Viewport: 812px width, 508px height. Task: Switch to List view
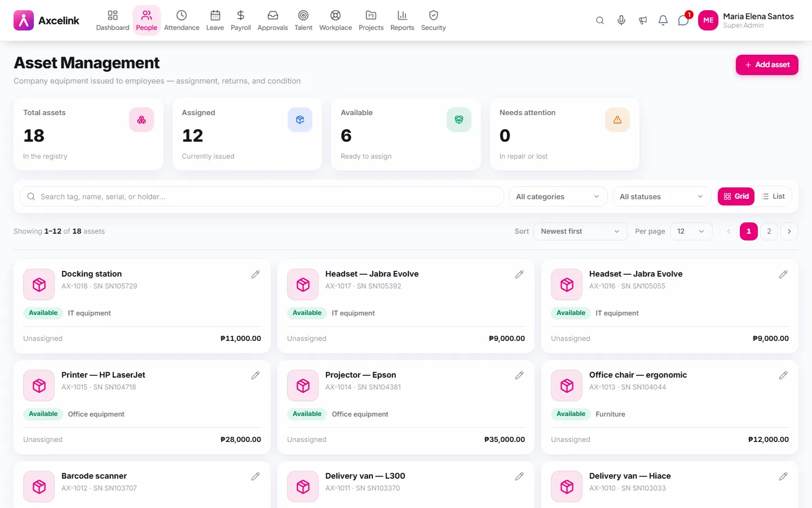coord(773,196)
